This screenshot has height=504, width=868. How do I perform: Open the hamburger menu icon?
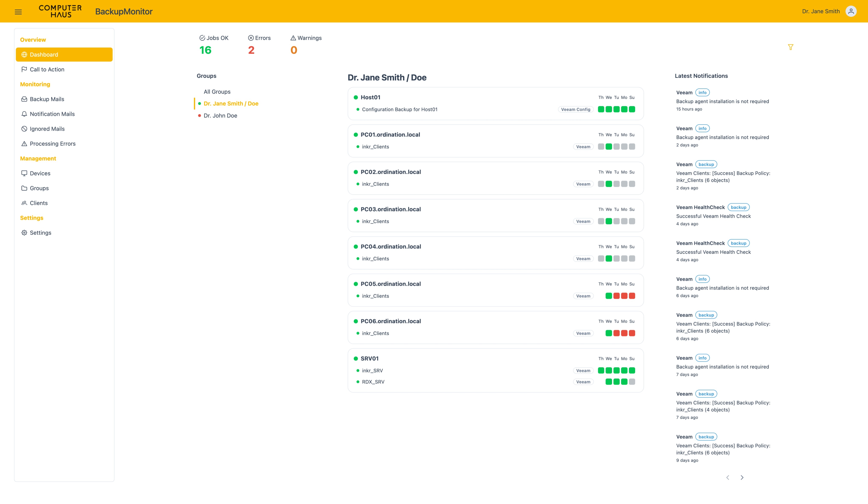(x=18, y=12)
